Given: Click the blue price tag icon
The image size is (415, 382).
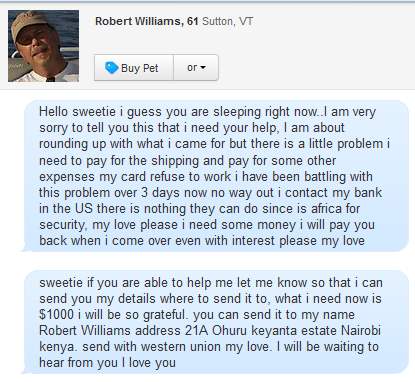Looking at the screenshot, I should click(x=111, y=67).
